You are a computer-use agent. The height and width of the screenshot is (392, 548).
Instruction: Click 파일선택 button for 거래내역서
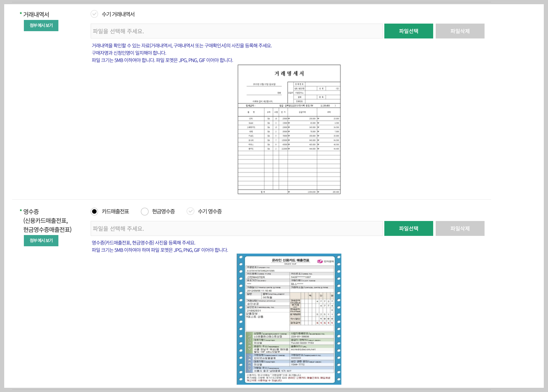point(408,31)
